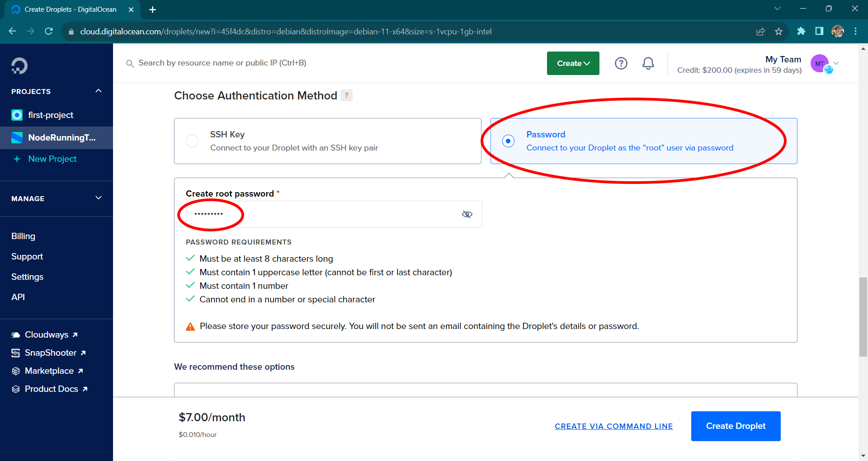The width and height of the screenshot is (868, 461).
Task: Open the Cloudways external link
Action: [x=51, y=335]
